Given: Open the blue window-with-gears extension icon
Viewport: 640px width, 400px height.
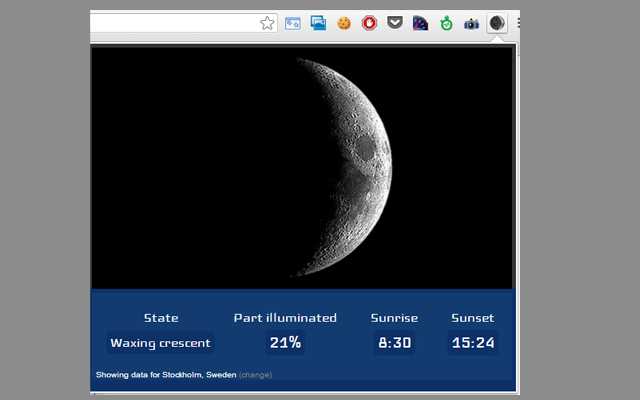Looking at the screenshot, I should pos(293,23).
